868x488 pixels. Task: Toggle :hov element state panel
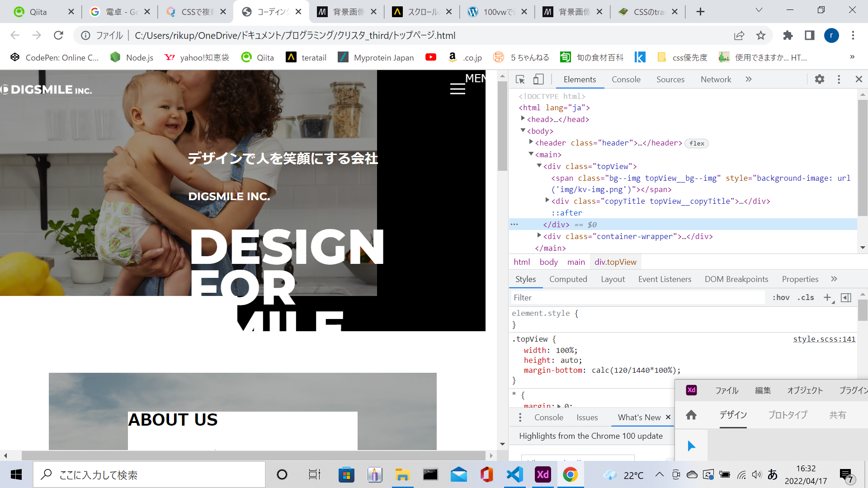(781, 297)
